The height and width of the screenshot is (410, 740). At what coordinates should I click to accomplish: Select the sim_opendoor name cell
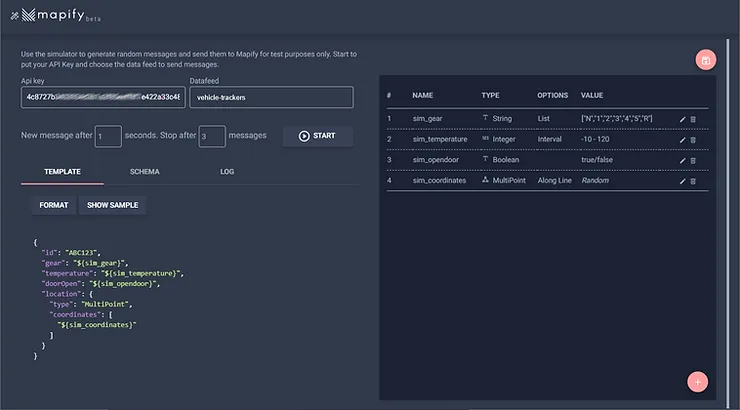coord(436,160)
